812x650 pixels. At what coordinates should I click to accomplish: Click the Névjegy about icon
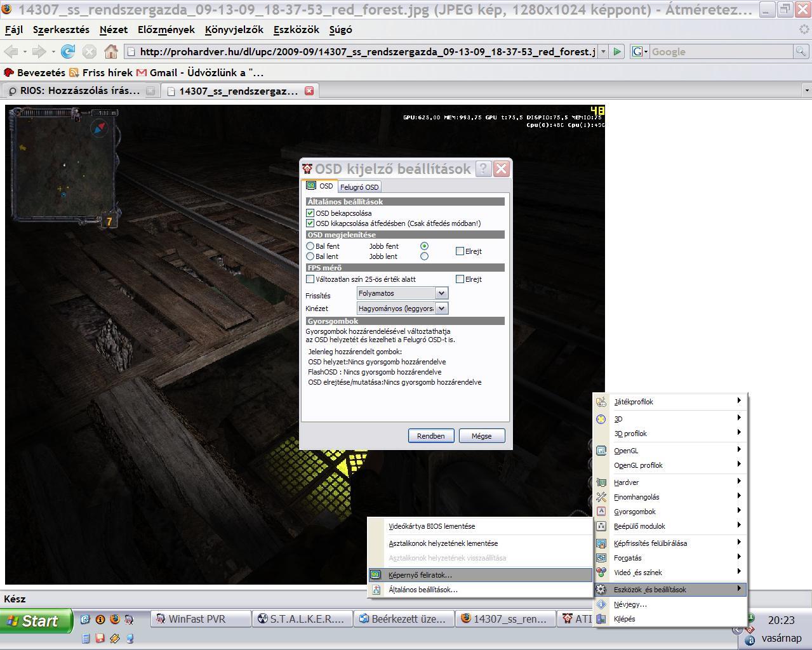[x=601, y=604]
